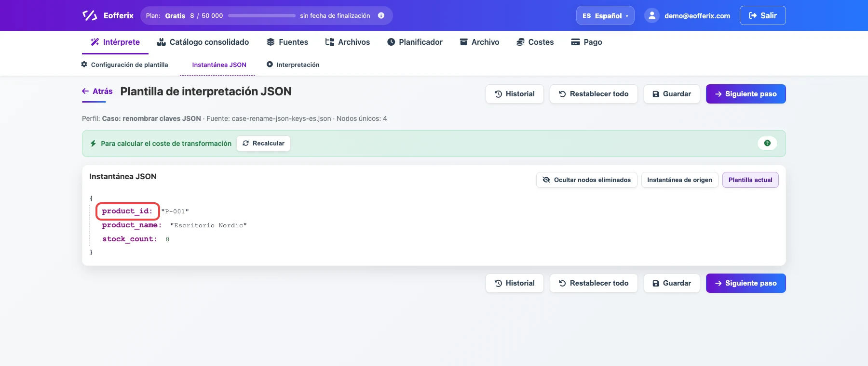This screenshot has width=868, height=366.
Task: Open the Español language dropdown
Action: pyautogui.click(x=605, y=15)
